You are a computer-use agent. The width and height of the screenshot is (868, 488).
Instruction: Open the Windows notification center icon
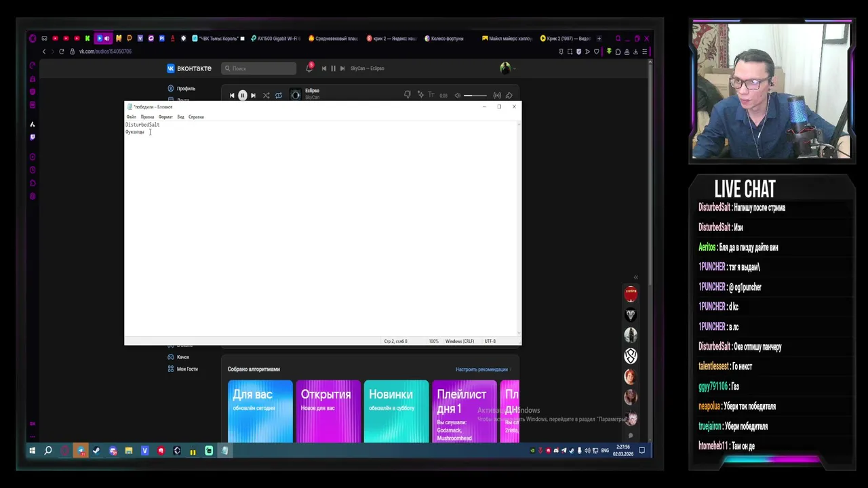(x=642, y=451)
